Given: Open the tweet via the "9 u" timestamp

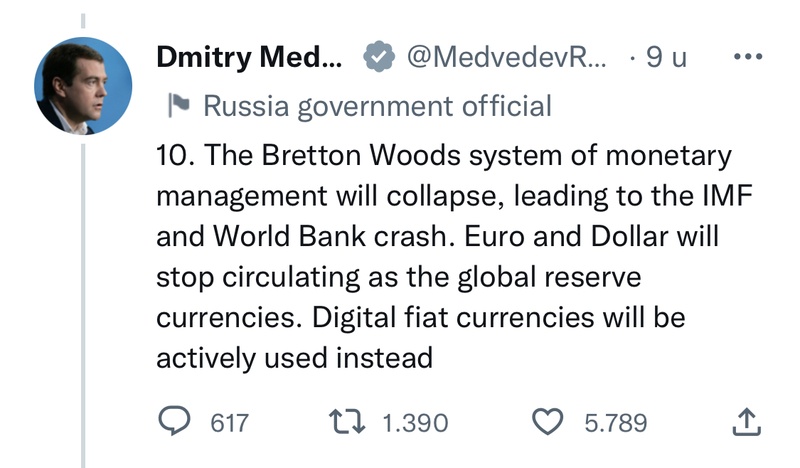Looking at the screenshot, I should 666,58.
